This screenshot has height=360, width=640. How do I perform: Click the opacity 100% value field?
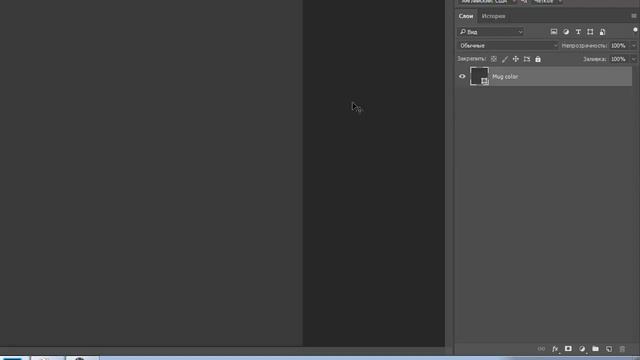coord(618,46)
